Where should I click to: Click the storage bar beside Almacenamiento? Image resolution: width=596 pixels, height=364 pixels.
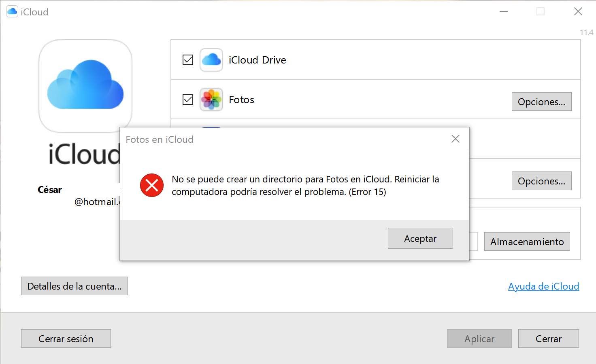coord(474,241)
